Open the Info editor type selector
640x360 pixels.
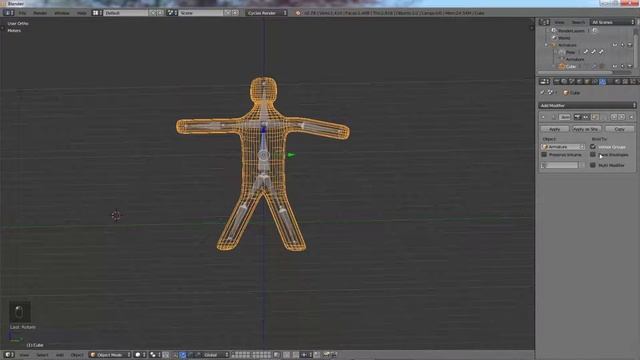pyautogui.click(x=8, y=13)
